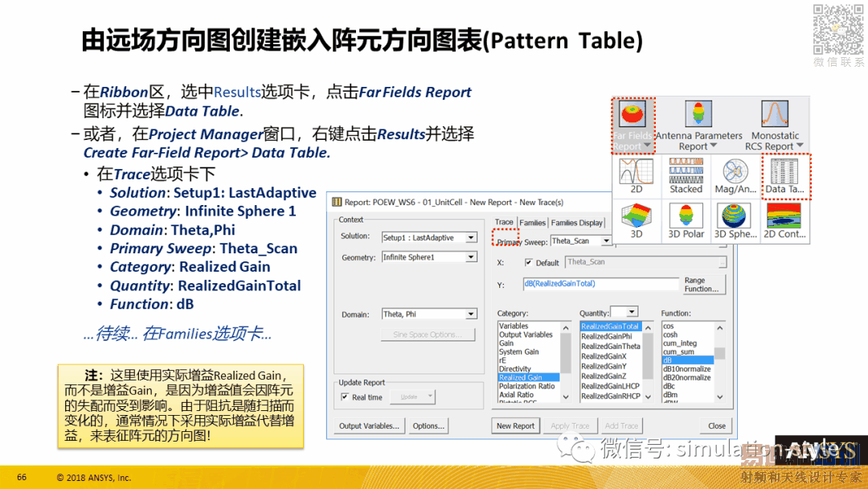Switch to the Families tab
The width and height of the screenshot is (868, 489).
[532, 223]
